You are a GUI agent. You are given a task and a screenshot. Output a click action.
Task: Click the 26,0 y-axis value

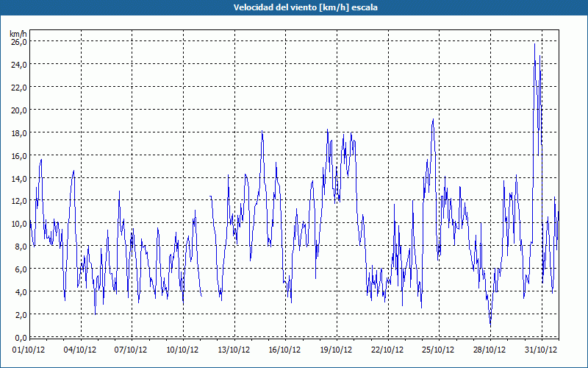(x=19, y=42)
